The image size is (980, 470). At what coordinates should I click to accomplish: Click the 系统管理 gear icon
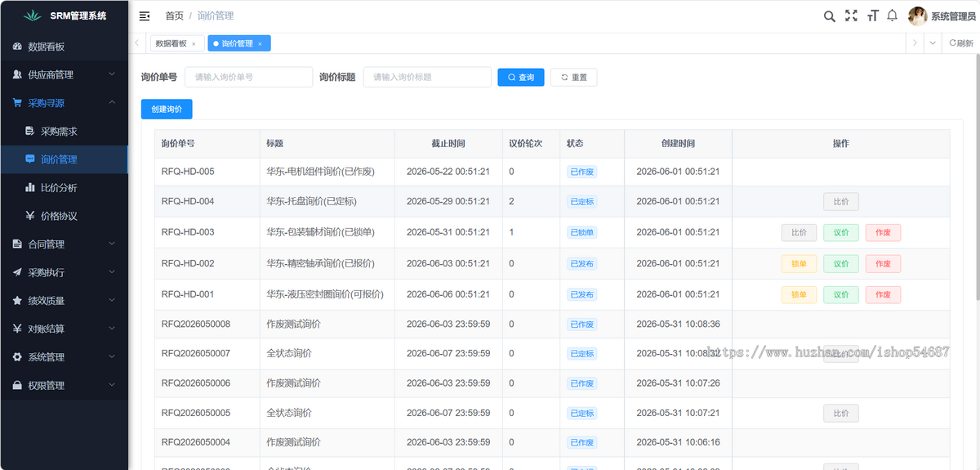pos(18,357)
